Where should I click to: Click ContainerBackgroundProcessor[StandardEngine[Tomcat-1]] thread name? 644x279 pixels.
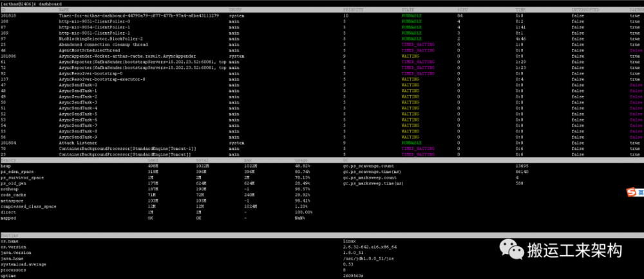[128, 148]
